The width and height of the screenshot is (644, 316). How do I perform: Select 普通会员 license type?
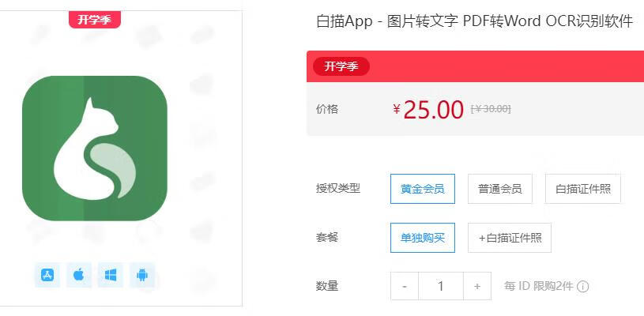(500, 189)
